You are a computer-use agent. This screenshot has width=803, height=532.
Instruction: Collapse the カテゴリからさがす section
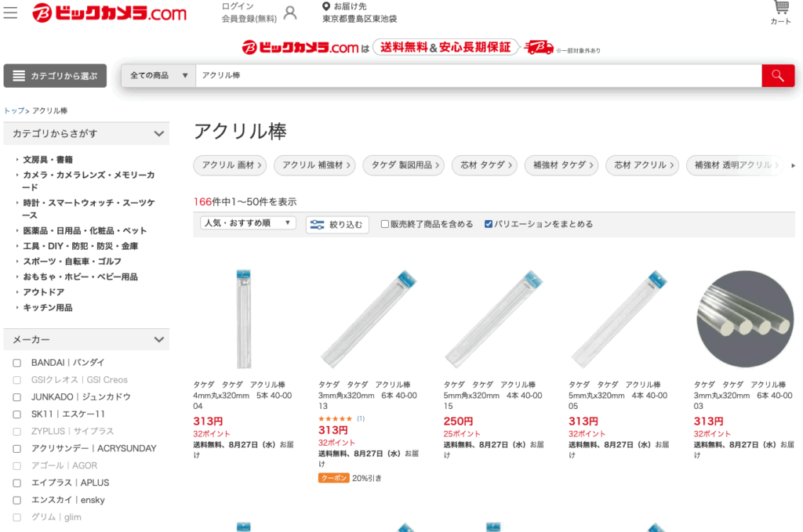[86, 133]
